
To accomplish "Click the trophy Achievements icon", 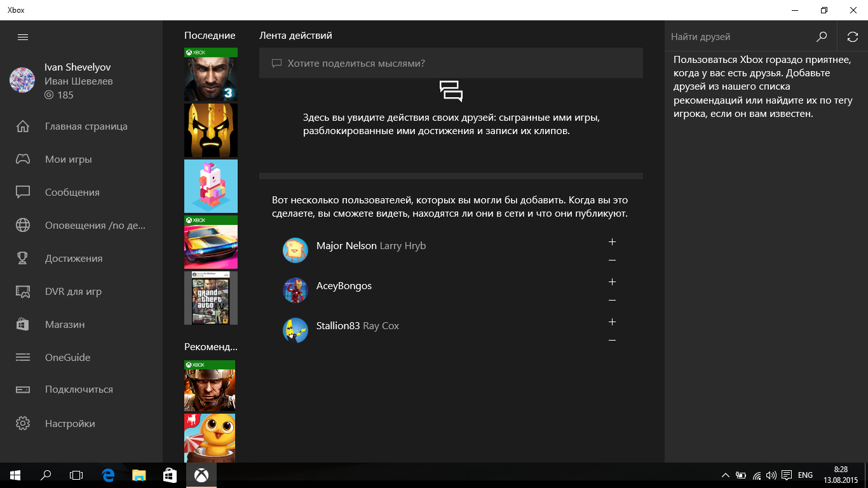I will pyautogui.click(x=23, y=259).
